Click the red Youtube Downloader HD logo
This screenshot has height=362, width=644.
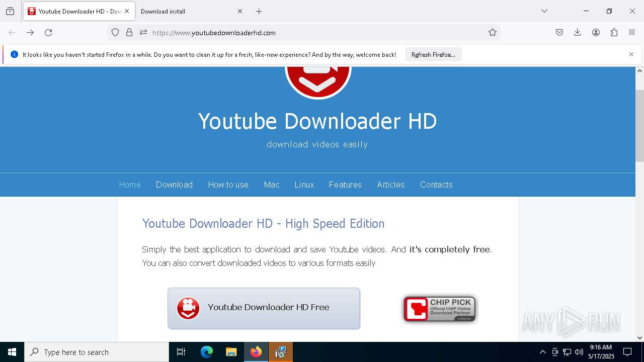318,82
